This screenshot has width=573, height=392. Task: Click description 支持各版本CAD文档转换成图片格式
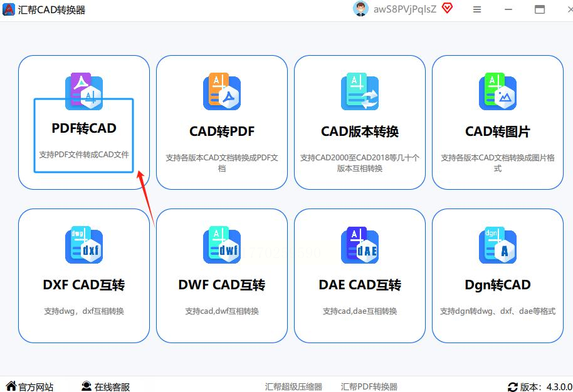[x=497, y=163]
